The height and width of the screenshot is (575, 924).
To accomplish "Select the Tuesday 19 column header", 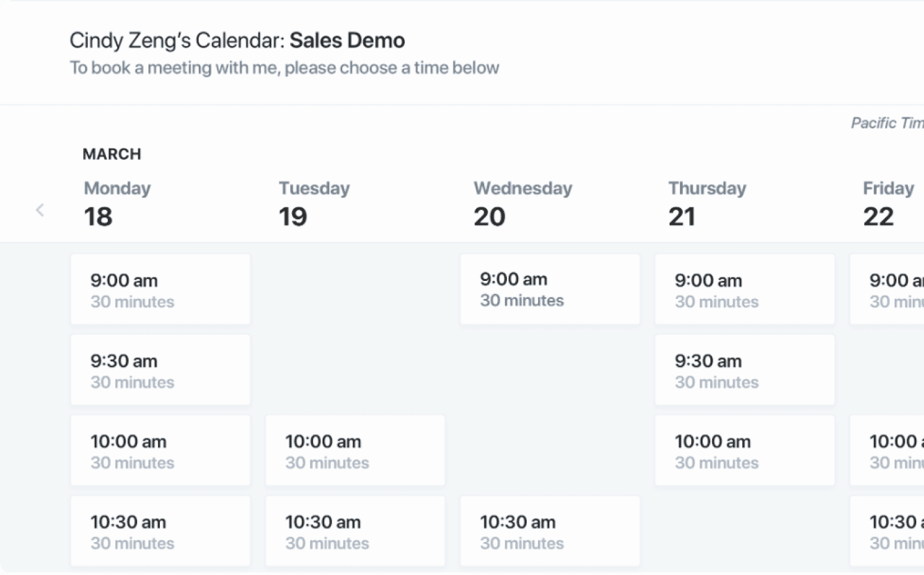I will [314, 204].
